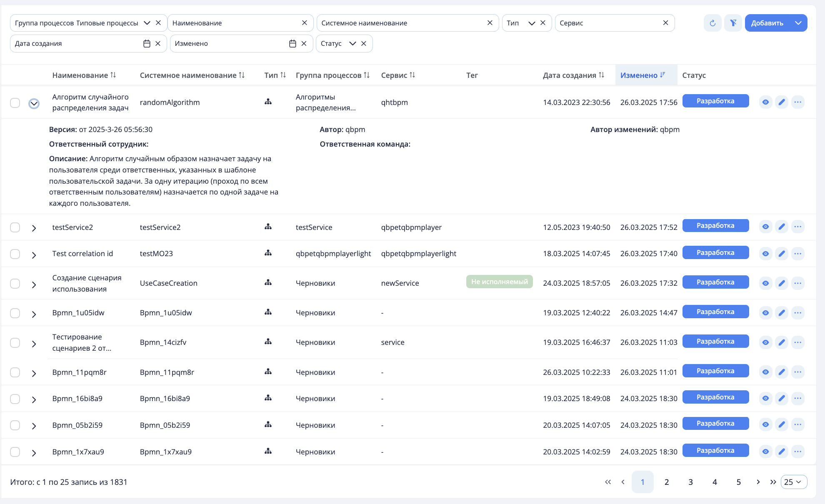View the testService2 process (eye icon)

click(765, 227)
